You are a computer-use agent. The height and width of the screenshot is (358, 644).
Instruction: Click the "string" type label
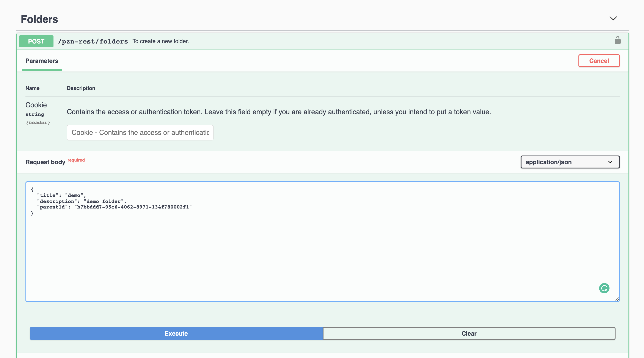35,114
